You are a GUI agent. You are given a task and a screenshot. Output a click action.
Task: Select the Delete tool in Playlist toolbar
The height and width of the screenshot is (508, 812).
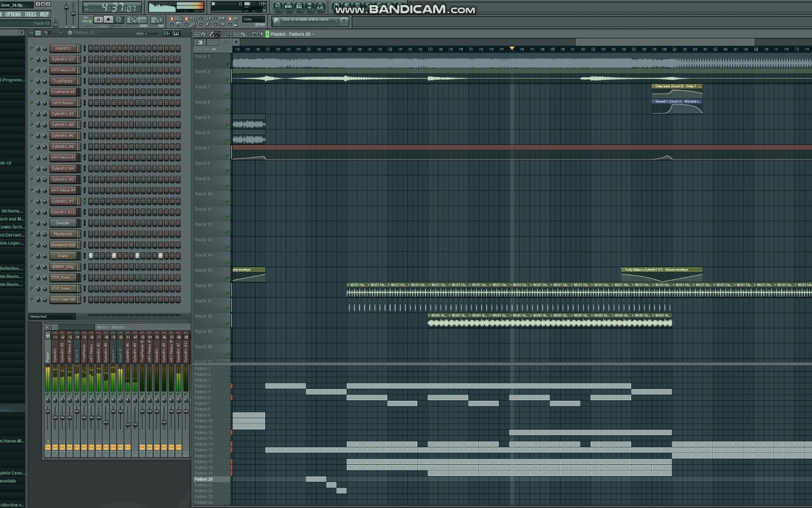coord(224,34)
